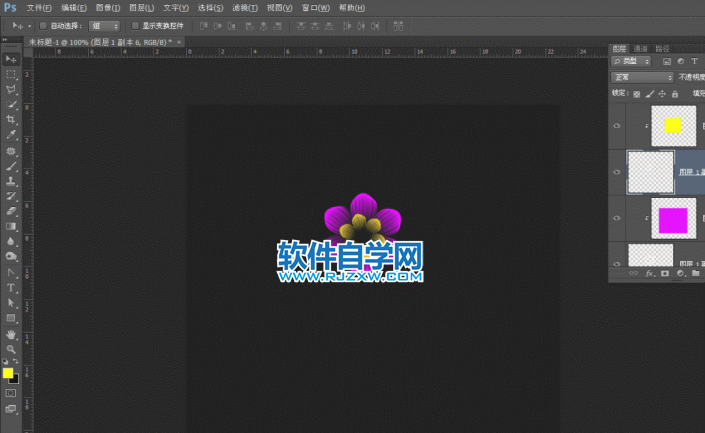Select the Eyedropper tool
The width and height of the screenshot is (705, 433).
[x=11, y=134]
